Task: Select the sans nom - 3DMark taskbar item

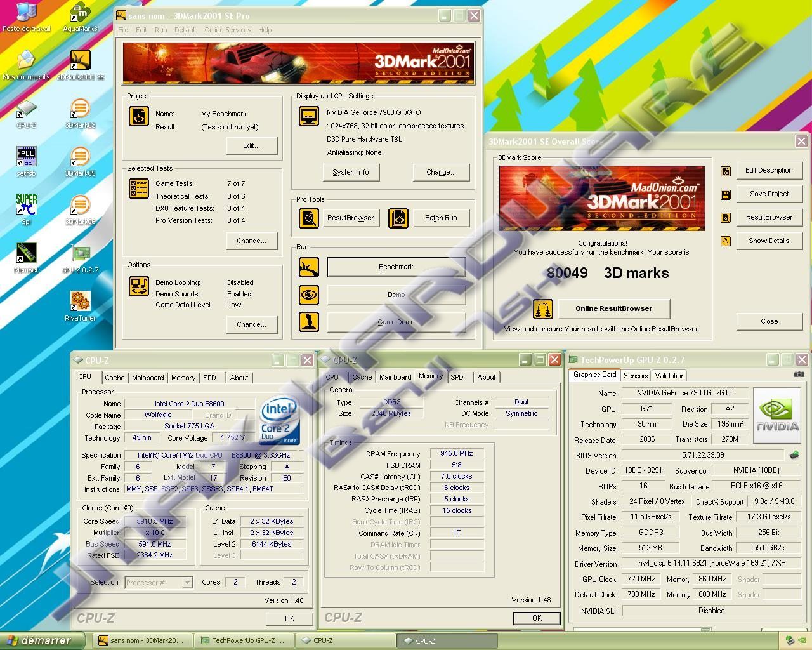Action: [141, 640]
